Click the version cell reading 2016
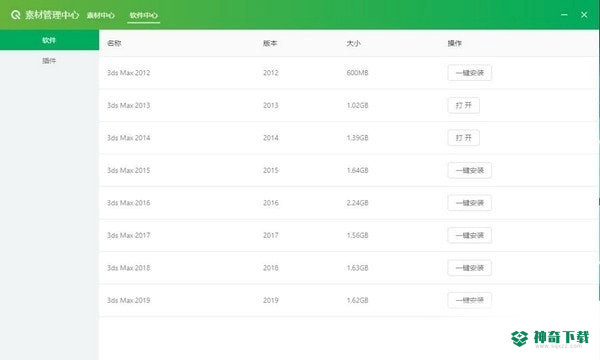Screen dimensions: 600x360 pos(271,203)
